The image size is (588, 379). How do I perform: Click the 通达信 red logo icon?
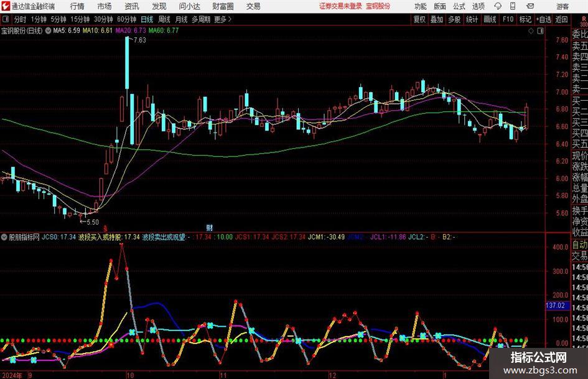click(x=6, y=6)
